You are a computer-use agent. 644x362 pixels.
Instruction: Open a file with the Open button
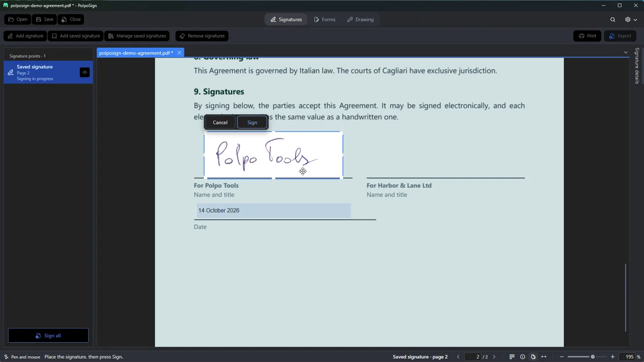point(18,19)
